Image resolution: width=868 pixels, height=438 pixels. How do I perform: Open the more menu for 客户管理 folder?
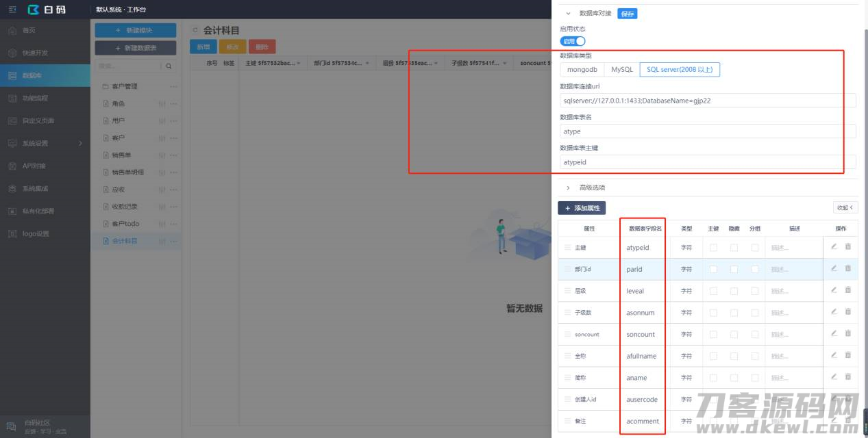pos(173,86)
